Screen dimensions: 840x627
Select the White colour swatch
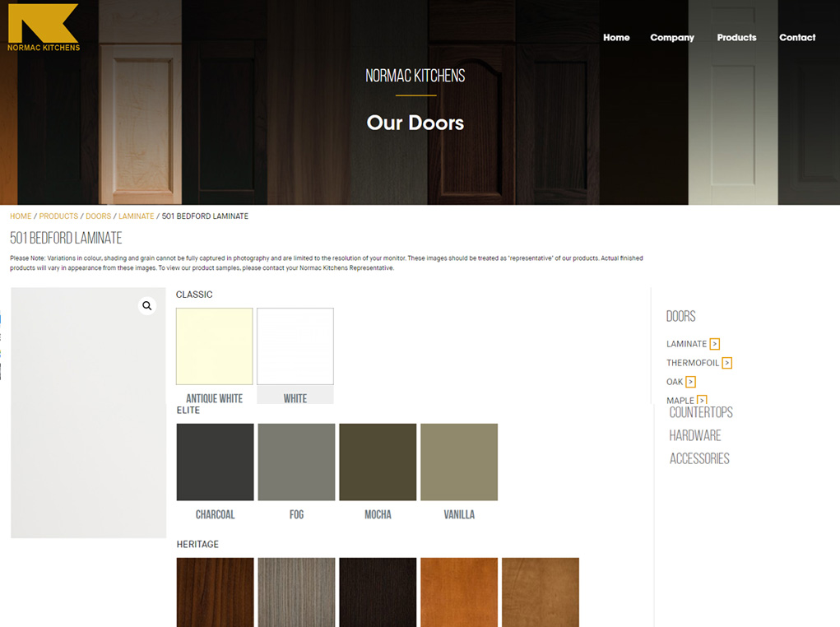click(295, 346)
